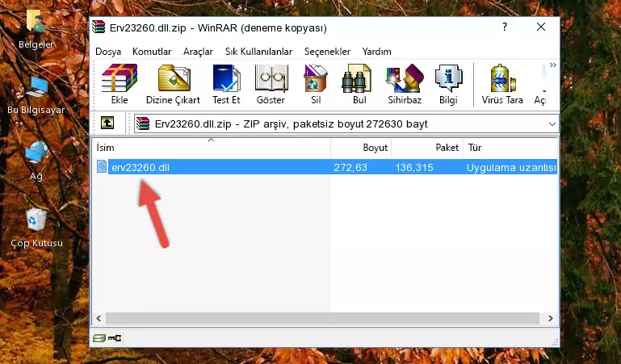Click the 272,63 size value
The image size is (621, 364).
click(350, 167)
